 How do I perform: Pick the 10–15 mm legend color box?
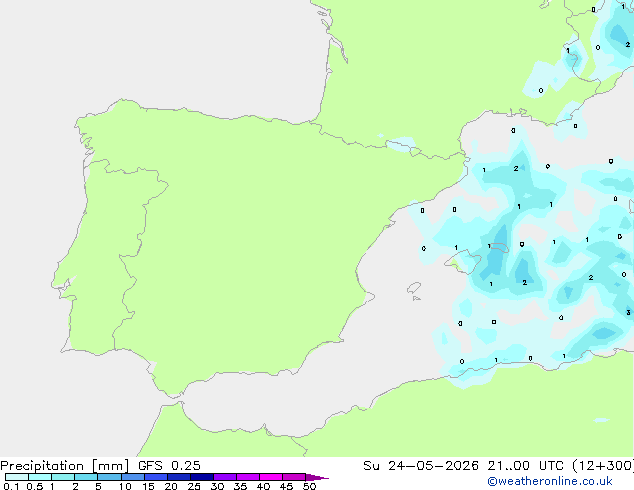pos(132,477)
